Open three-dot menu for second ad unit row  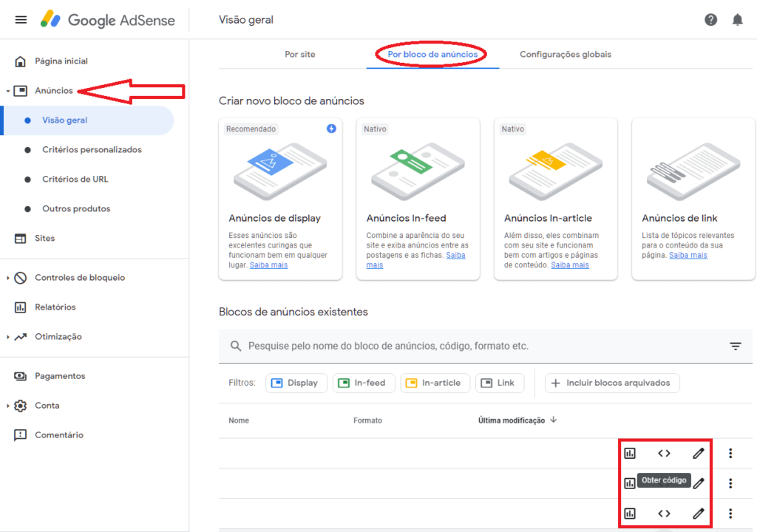730,483
